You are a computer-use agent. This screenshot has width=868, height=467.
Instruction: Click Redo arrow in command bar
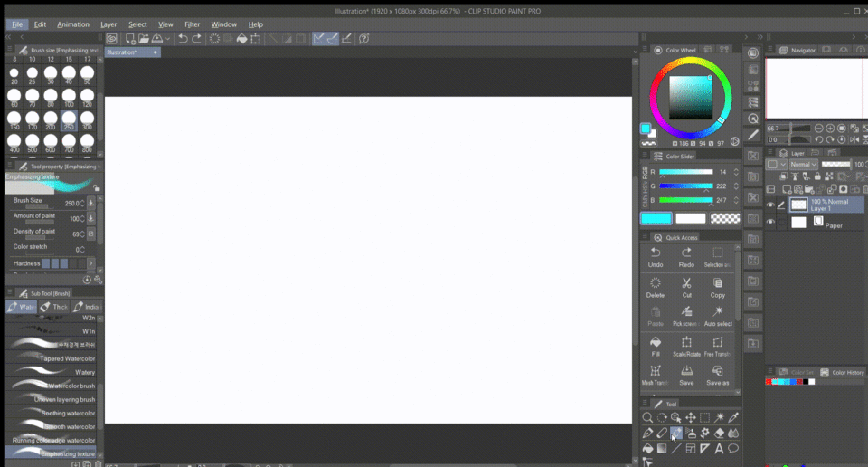pos(196,39)
